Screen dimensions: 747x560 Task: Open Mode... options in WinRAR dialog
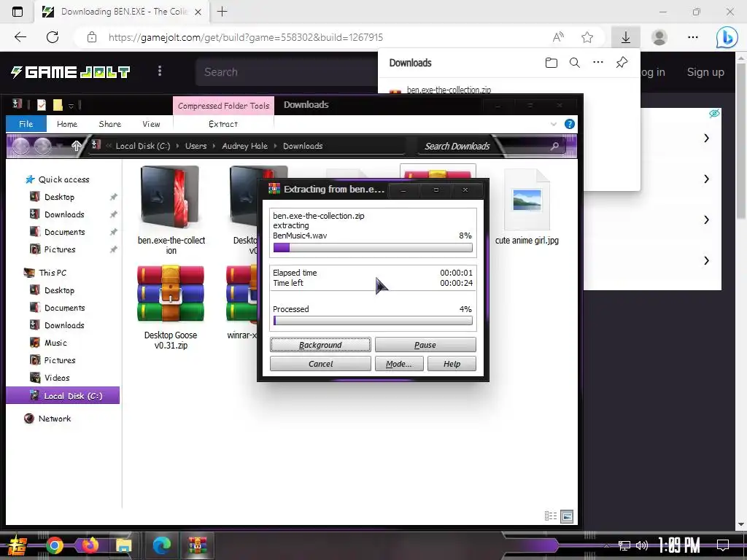[399, 364]
